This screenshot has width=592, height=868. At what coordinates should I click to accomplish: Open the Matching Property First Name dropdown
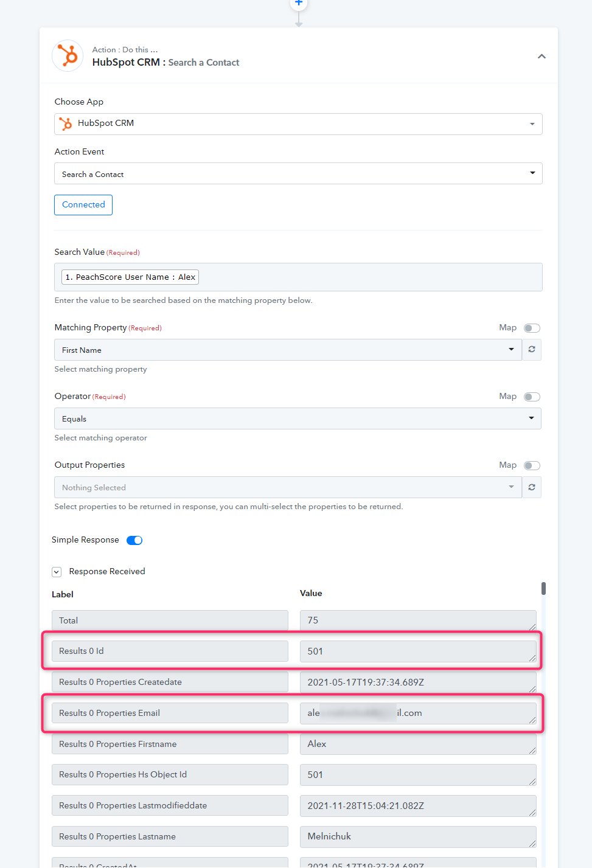(288, 350)
